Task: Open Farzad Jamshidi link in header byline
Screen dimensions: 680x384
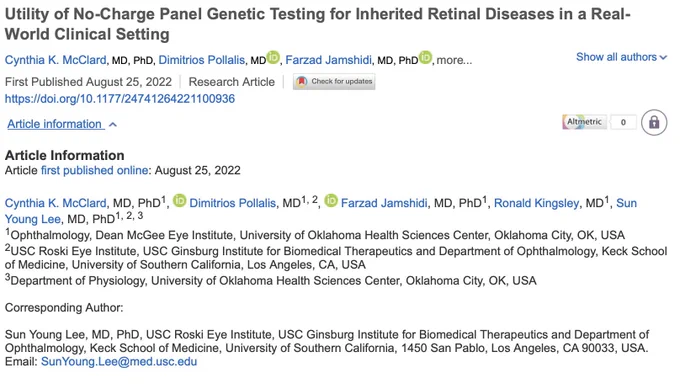Action: coord(328,60)
